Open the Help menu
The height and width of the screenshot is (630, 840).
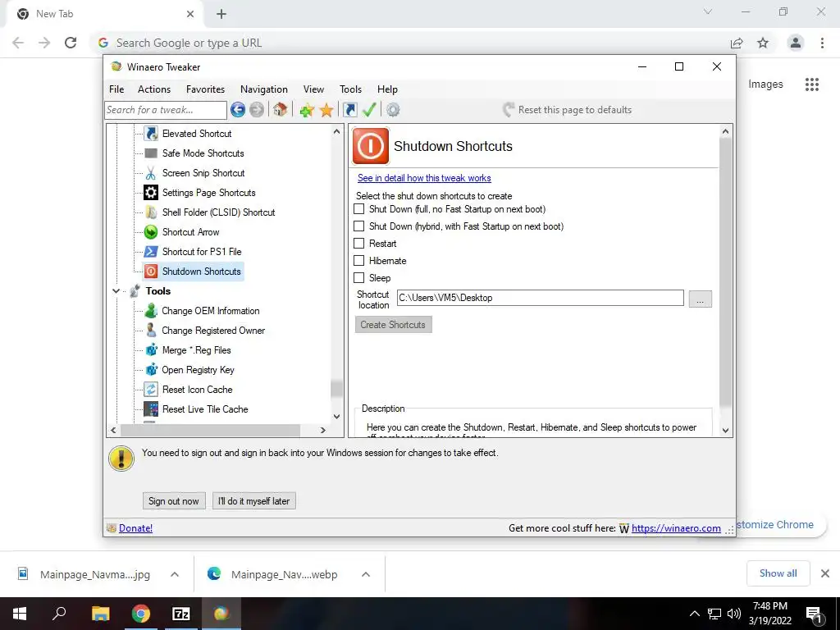[x=387, y=89]
